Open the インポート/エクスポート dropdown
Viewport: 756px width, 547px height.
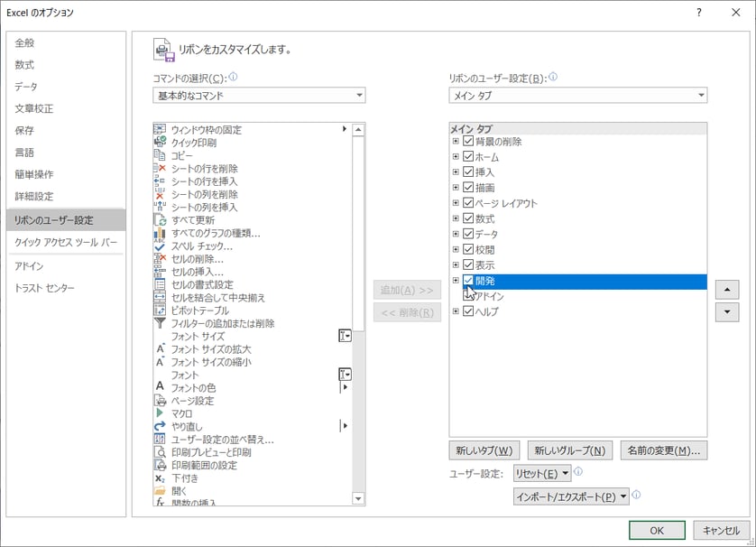571,496
